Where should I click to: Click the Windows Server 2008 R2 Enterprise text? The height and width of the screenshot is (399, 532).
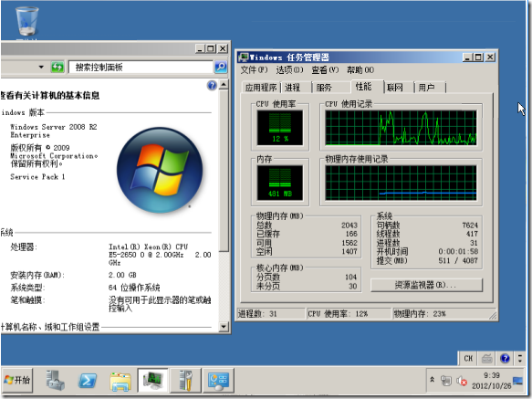[54, 131]
